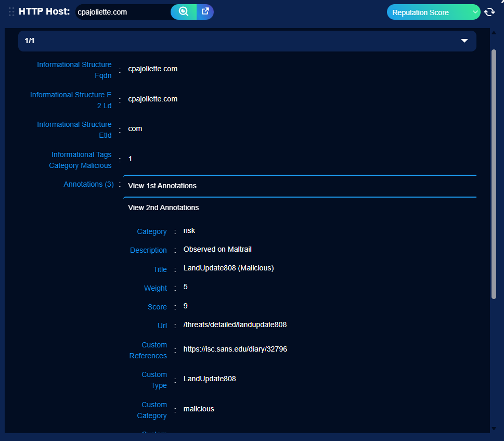The image size is (504, 441).
Task: Click the Title field label
Action: click(160, 269)
